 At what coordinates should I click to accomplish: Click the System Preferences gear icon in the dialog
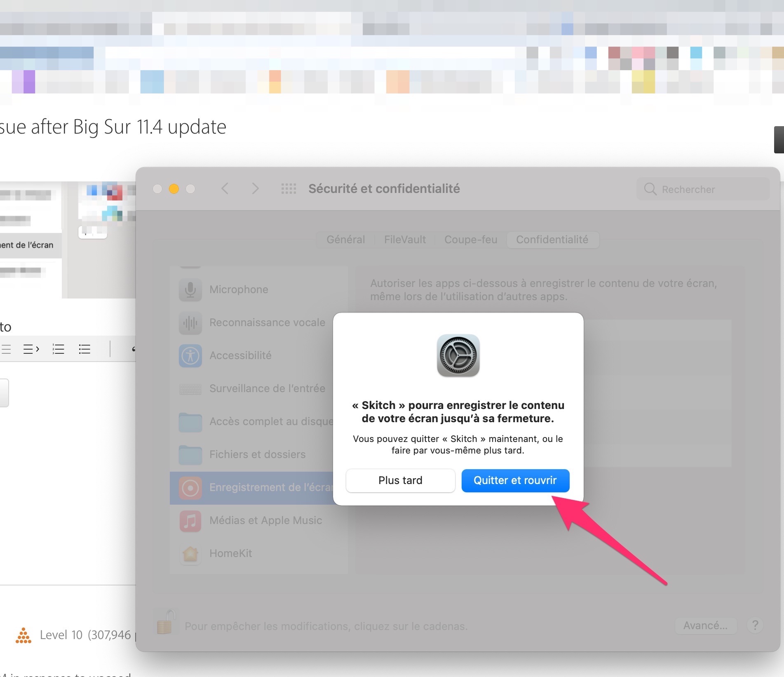[x=458, y=355]
